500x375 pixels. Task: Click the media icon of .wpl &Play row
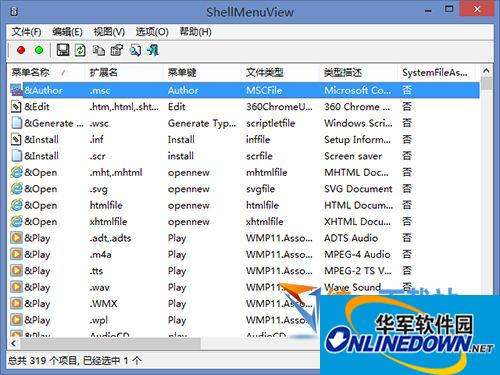coord(16,320)
